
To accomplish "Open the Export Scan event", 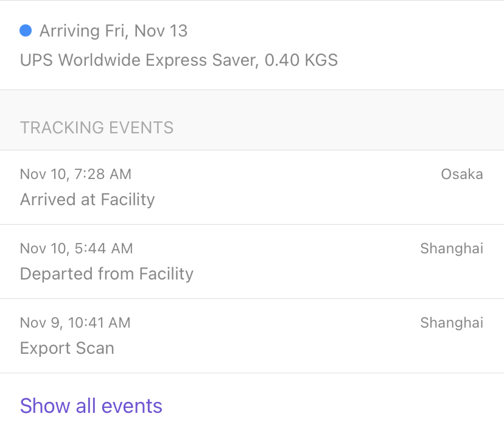I will (67, 348).
